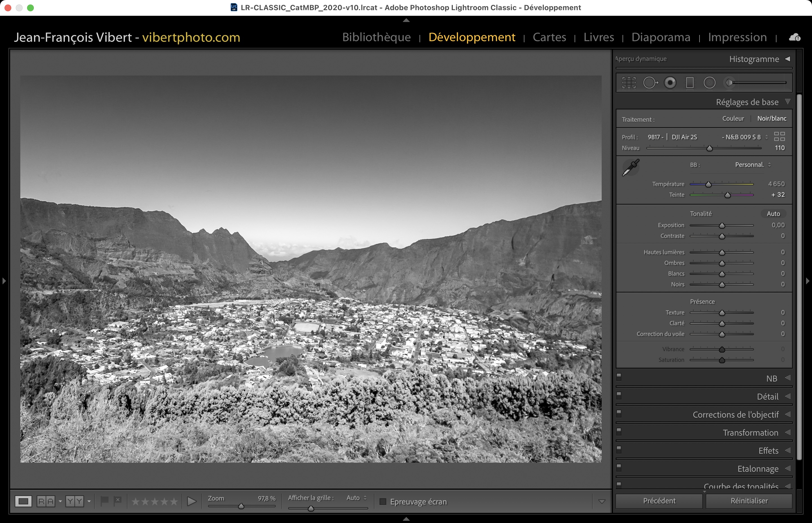The width and height of the screenshot is (812, 523).
Task: Toggle the Détail panel on/off switch
Action: click(619, 395)
